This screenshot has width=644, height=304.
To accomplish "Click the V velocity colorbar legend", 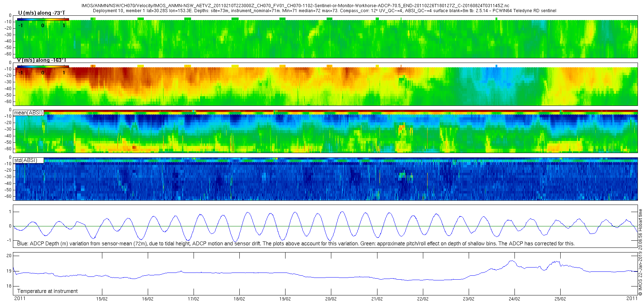I will coord(43,70).
